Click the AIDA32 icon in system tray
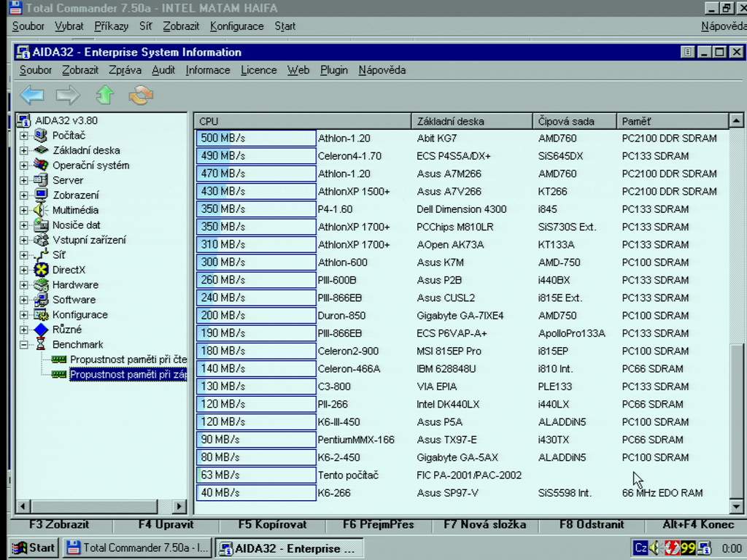 (705, 548)
